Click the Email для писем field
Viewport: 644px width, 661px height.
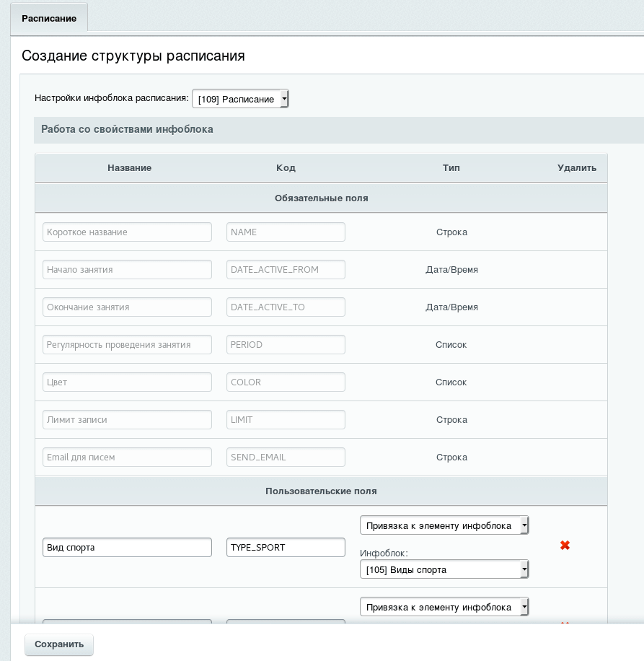click(x=127, y=457)
